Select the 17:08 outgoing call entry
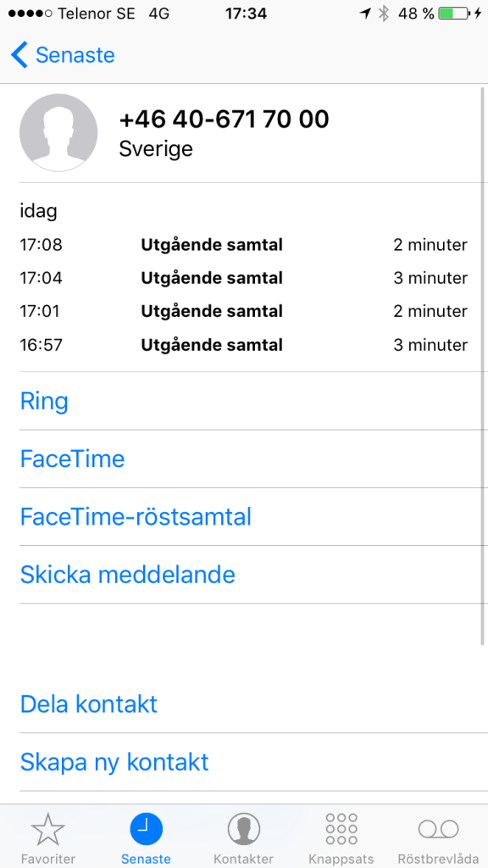 (243, 245)
